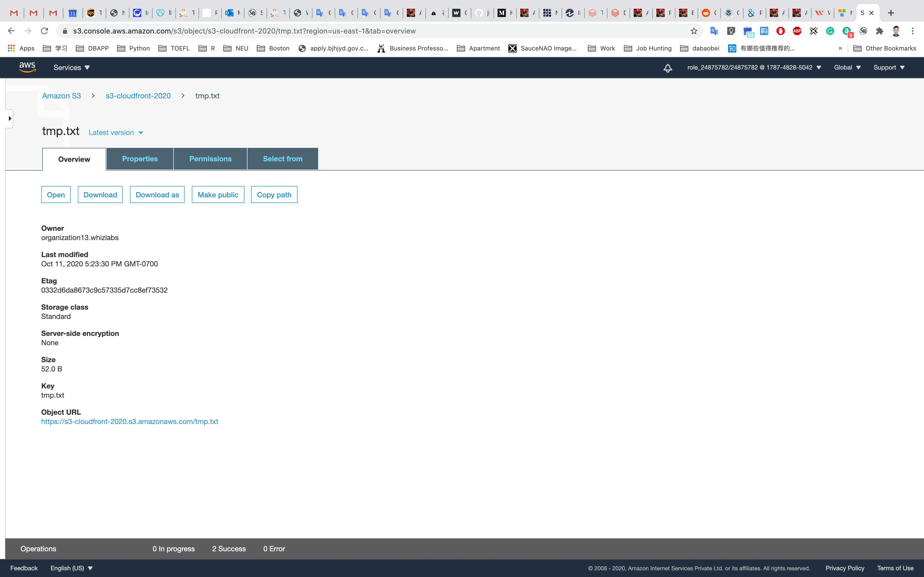Click the AWS logo home icon
924x577 pixels.
click(x=27, y=67)
